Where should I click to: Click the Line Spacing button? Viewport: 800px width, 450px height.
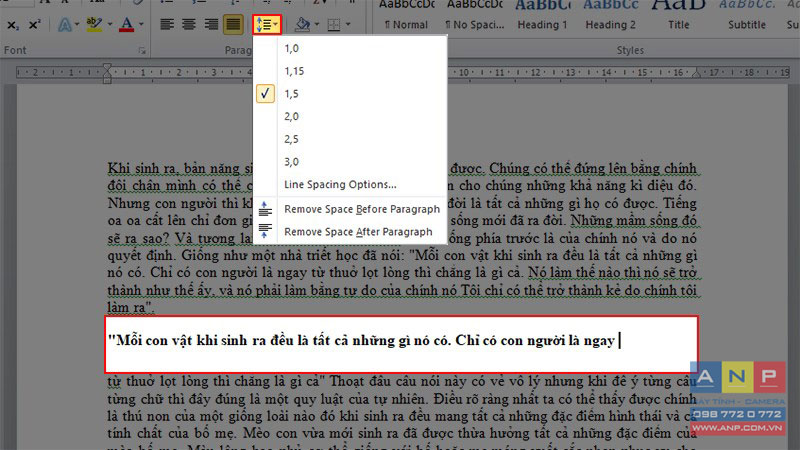point(267,24)
